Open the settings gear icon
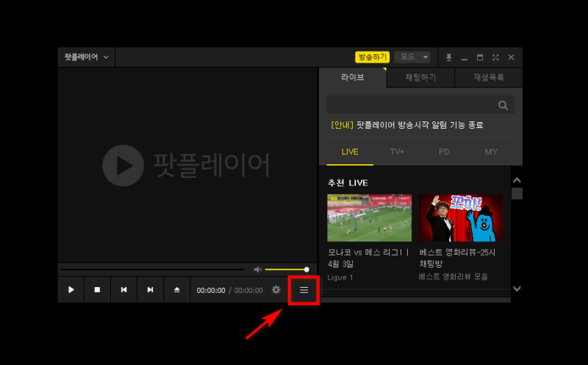The image size is (588, 365). tap(276, 290)
